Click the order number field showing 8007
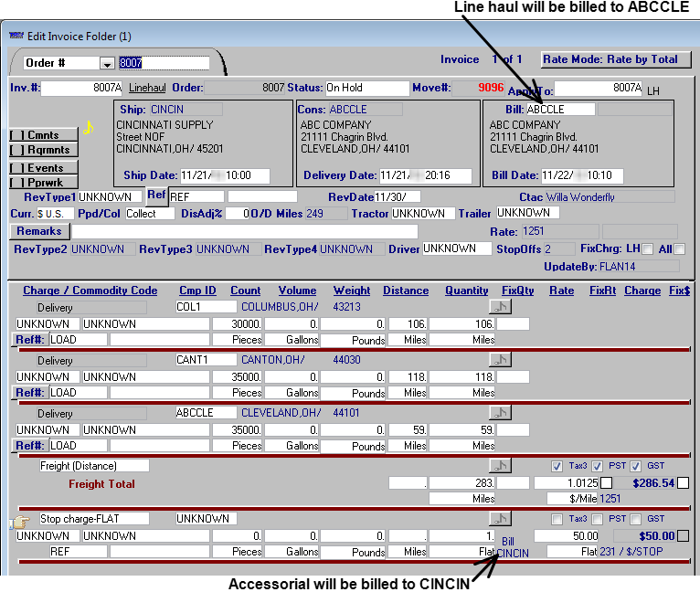Viewport: 700px width, 592px height. [x=164, y=63]
